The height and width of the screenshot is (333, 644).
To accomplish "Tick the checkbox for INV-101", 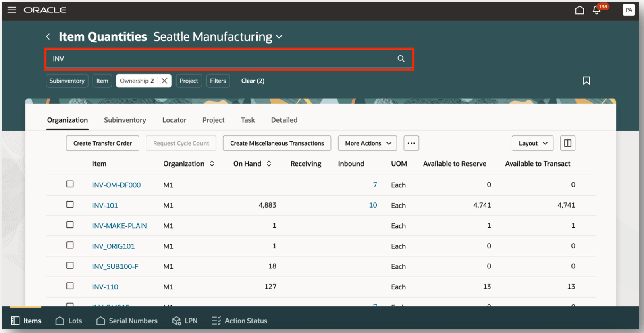I will tap(70, 204).
